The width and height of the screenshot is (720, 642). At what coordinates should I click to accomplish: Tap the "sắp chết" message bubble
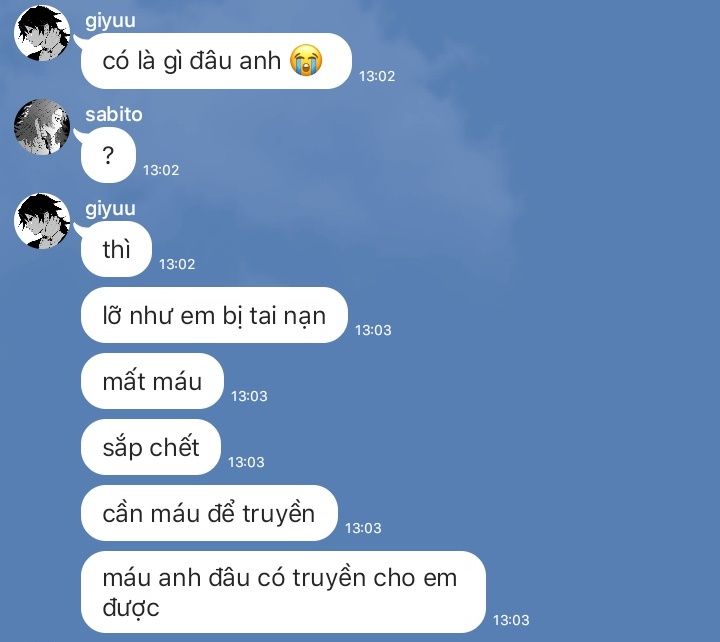(x=151, y=447)
